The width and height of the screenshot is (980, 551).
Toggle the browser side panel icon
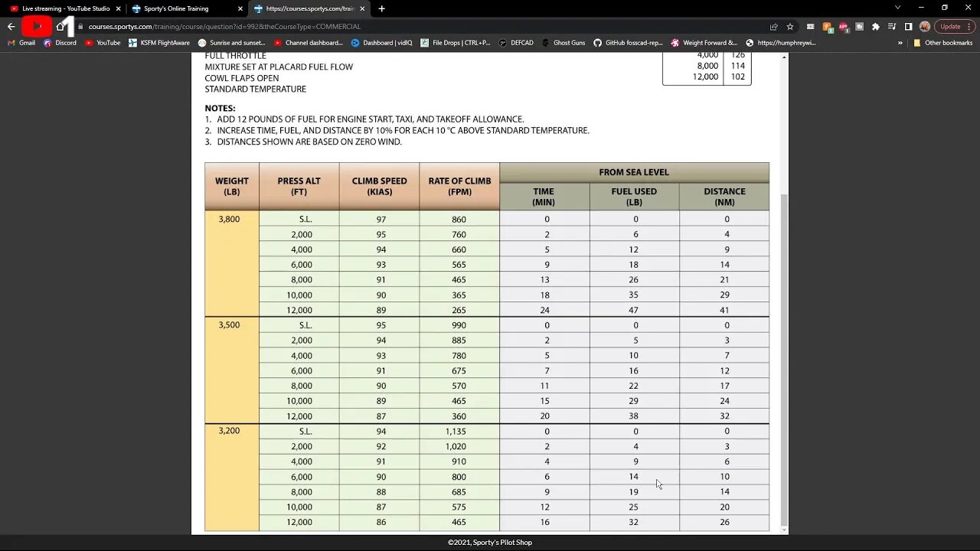(908, 26)
